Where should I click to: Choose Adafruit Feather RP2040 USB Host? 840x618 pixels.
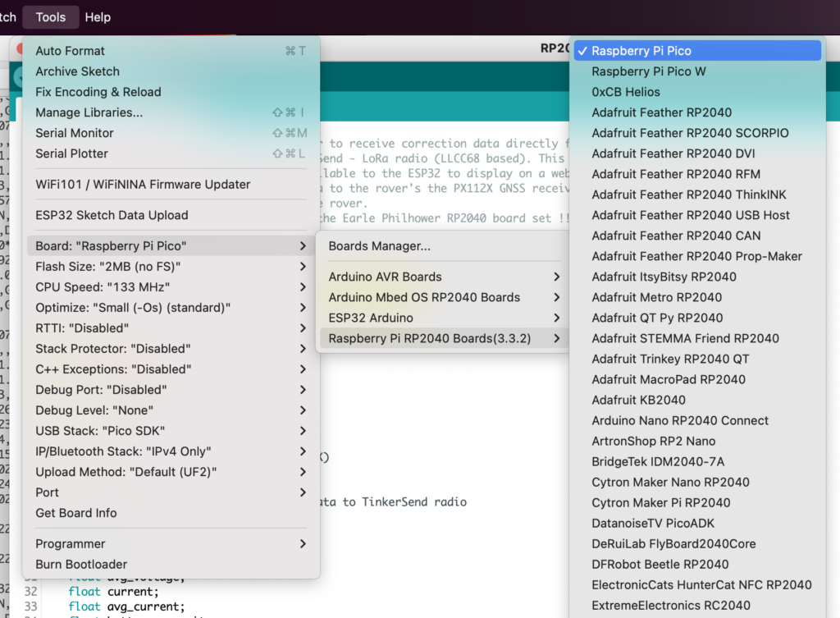[x=697, y=215]
